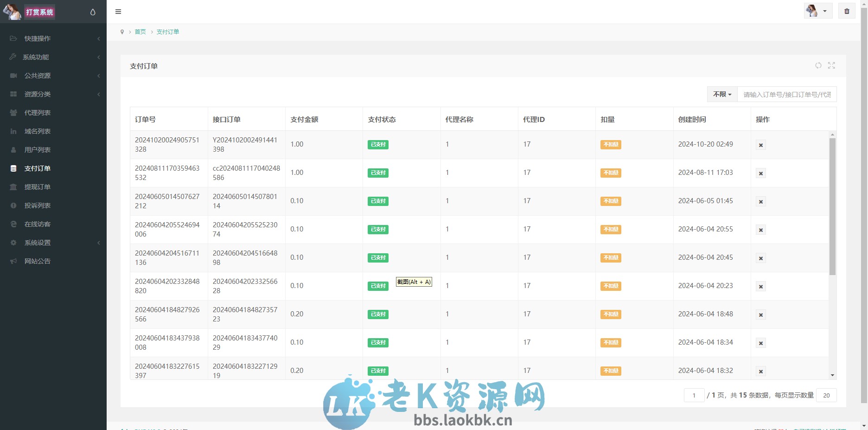Delete the first order with the × button
This screenshot has width=868, height=430.
tap(760, 145)
